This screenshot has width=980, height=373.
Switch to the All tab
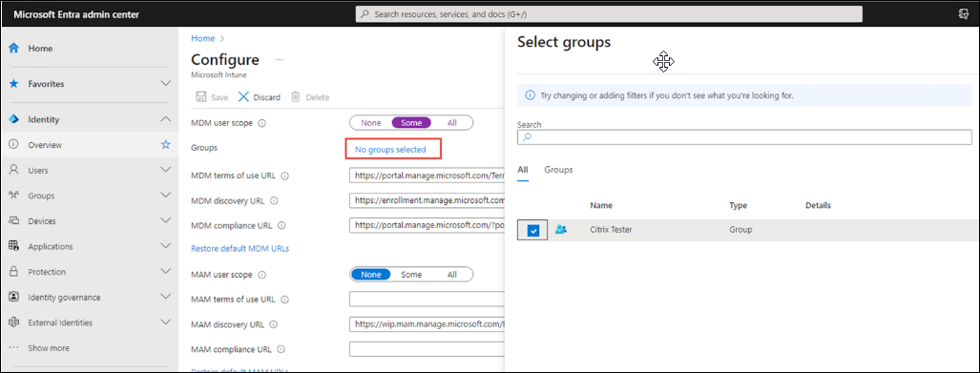tap(523, 170)
